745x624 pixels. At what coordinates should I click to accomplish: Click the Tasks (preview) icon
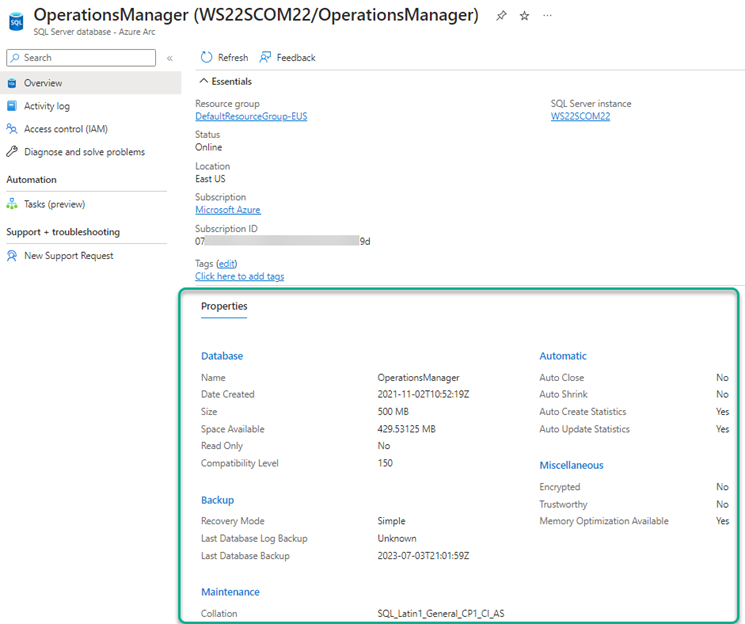(x=12, y=204)
